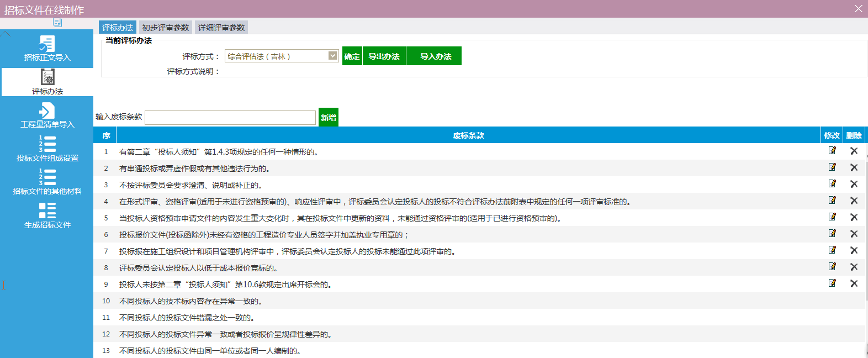
Task: Click the 序 column header
Action: click(x=106, y=135)
